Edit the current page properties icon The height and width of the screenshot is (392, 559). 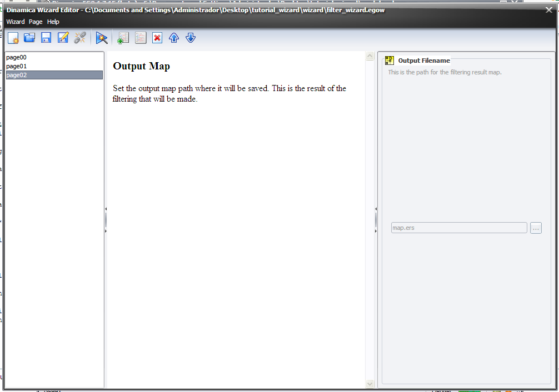141,38
